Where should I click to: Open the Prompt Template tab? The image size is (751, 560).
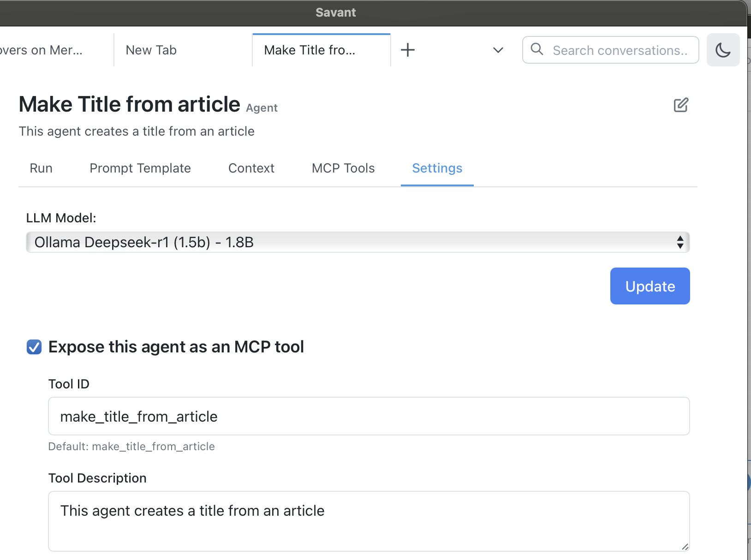(140, 168)
